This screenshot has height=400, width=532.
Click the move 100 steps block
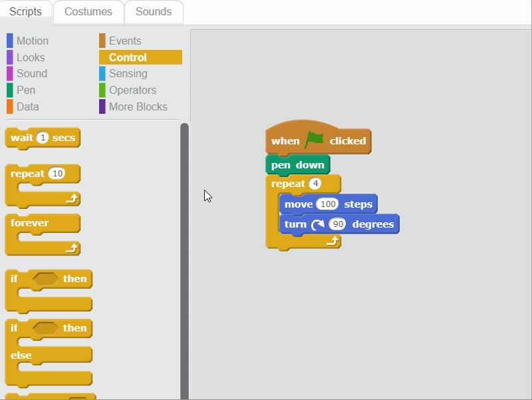[x=328, y=204]
